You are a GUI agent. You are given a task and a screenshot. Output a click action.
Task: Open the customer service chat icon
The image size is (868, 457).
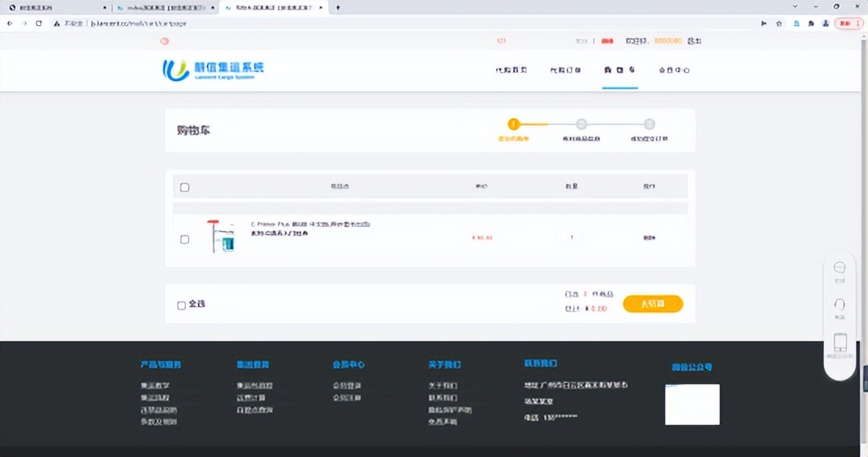click(x=839, y=266)
